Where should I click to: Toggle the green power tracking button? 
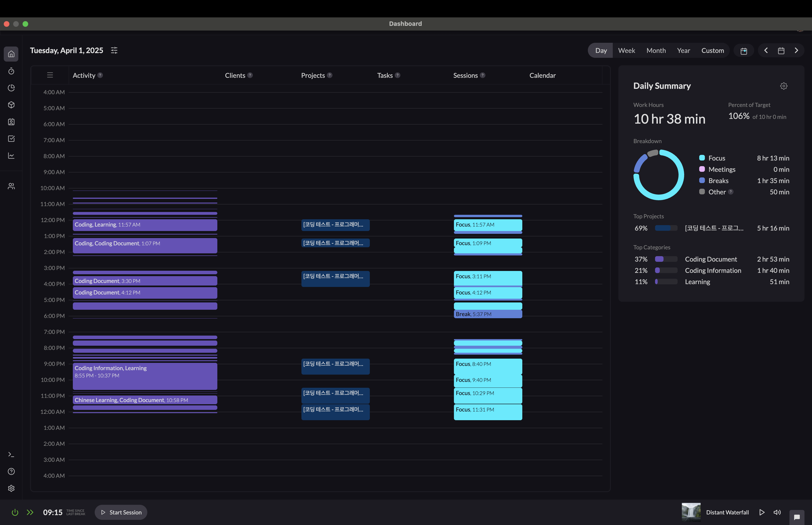coord(15,512)
